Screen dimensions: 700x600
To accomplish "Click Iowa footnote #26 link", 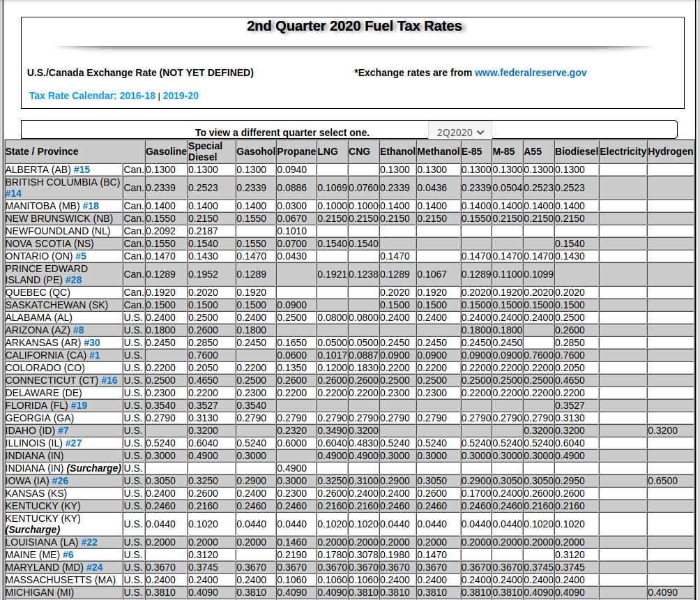I will point(59,481).
